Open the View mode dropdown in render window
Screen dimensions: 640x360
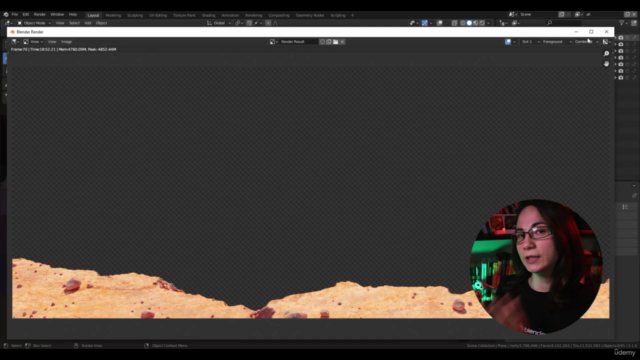pyautogui.click(x=33, y=42)
